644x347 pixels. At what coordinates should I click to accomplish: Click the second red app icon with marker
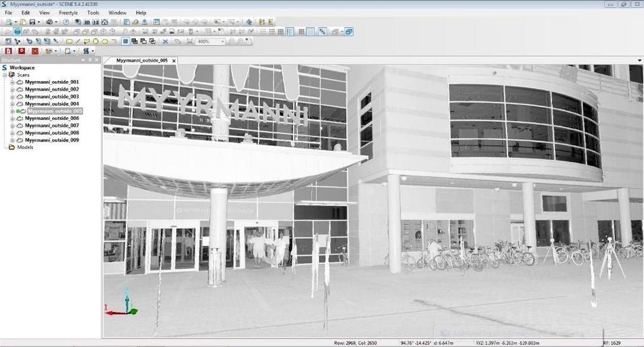coord(22,51)
